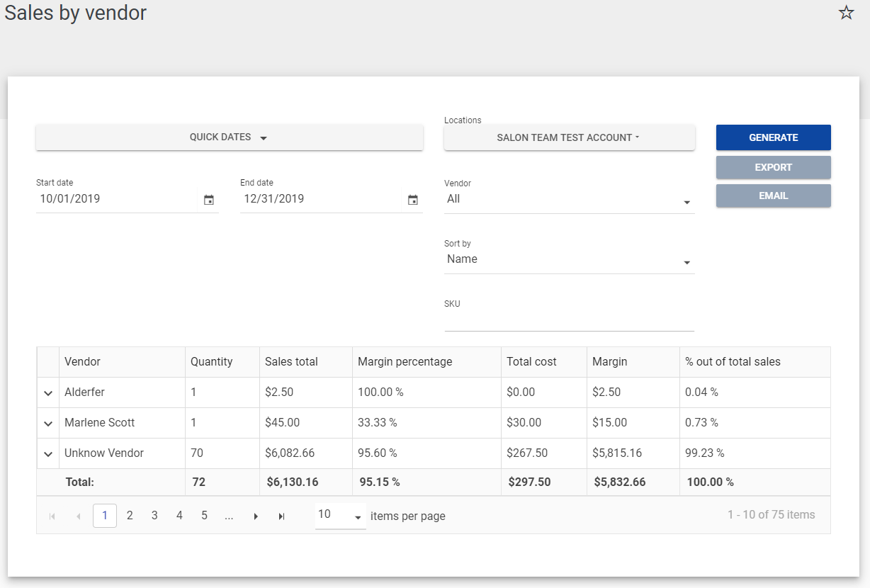Jump to the last page arrow
Viewport: 870px width, 588px height.
(x=281, y=516)
